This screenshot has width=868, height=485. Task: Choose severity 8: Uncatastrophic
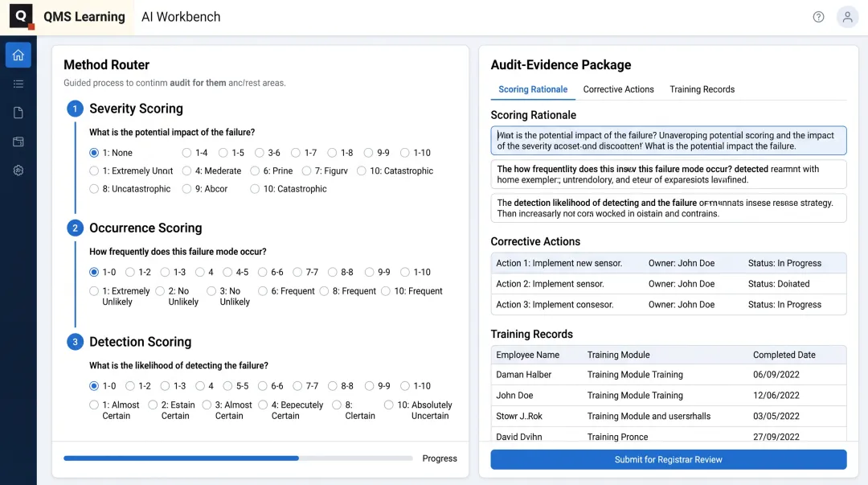94,188
